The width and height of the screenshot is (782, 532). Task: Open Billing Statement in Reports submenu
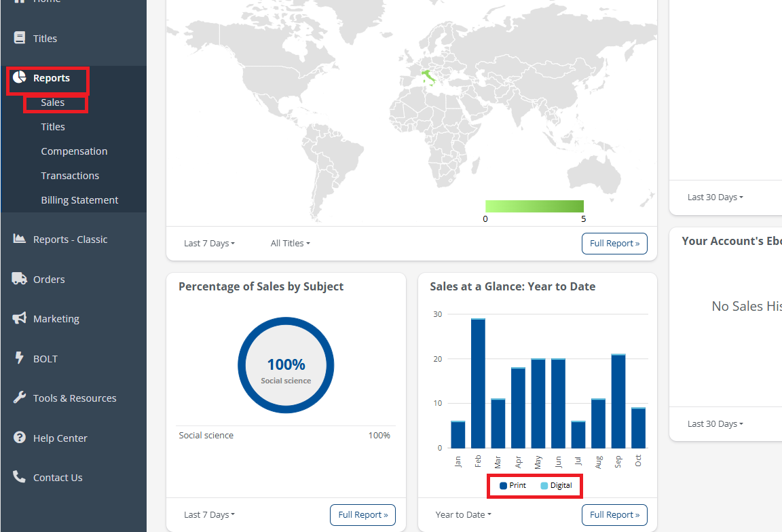coord(79,200)
